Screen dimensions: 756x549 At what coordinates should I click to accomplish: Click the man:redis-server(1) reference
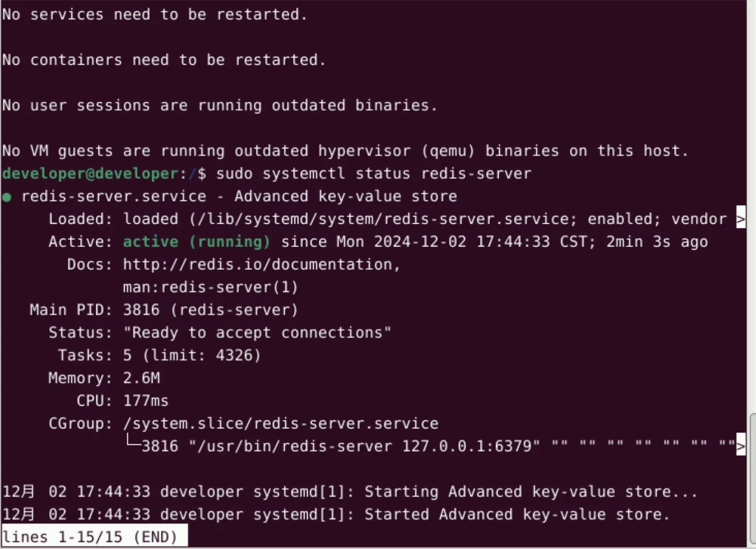[210, 287]
